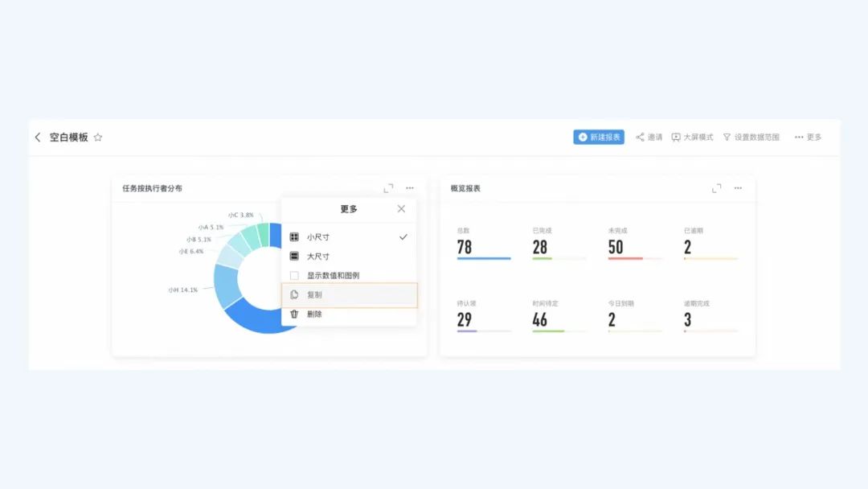Select the 小尺寸 size option

(x=318, y=237)
